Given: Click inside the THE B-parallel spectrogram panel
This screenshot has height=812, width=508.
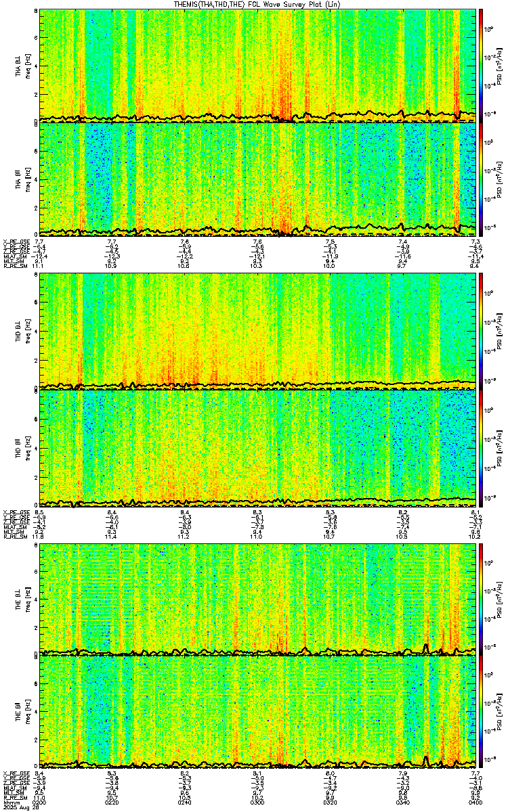Looking at the screenshot, I should point(258,711).
